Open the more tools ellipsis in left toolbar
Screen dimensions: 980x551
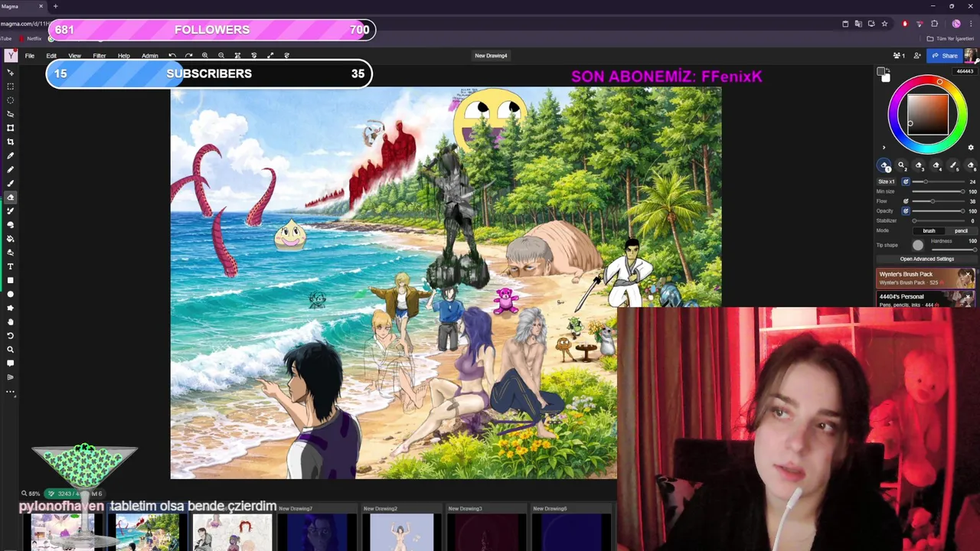click(x=11, y=392)
